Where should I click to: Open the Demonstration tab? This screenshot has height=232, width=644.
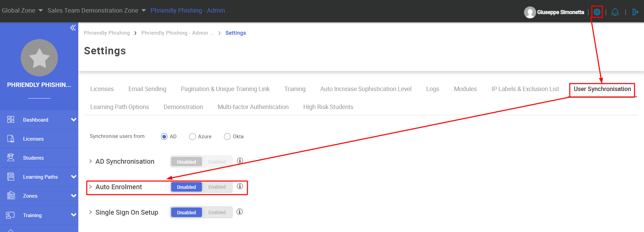click(x=183, y=107)
